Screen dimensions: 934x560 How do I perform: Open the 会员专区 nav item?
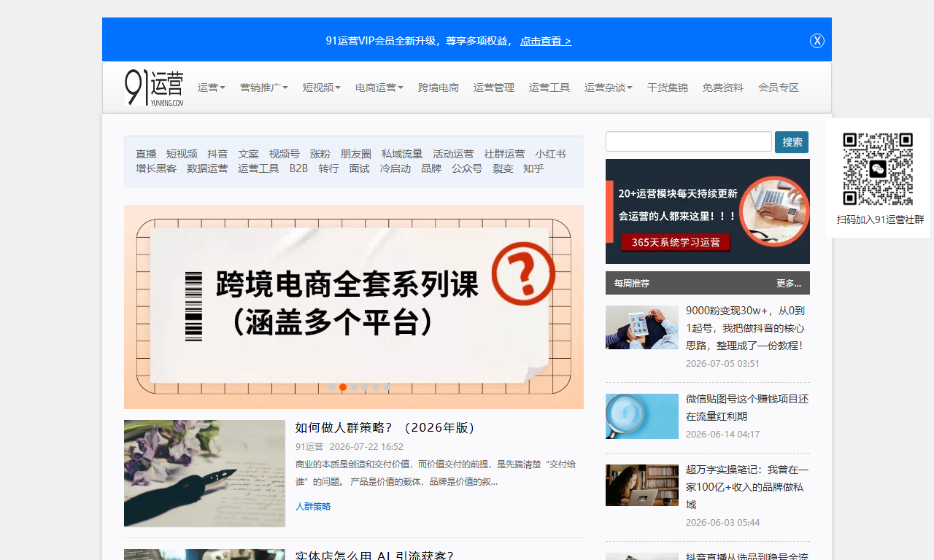(779, 87)
